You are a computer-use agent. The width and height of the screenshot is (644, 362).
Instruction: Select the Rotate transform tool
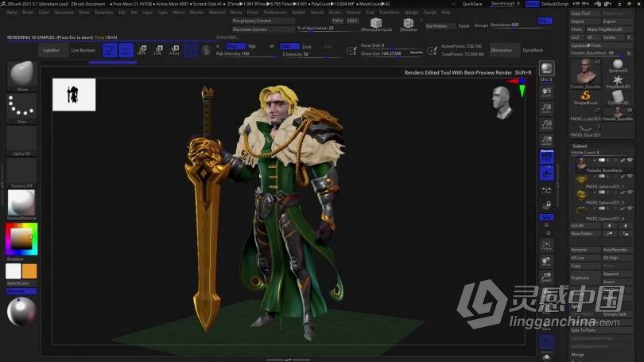pos(175,50)
